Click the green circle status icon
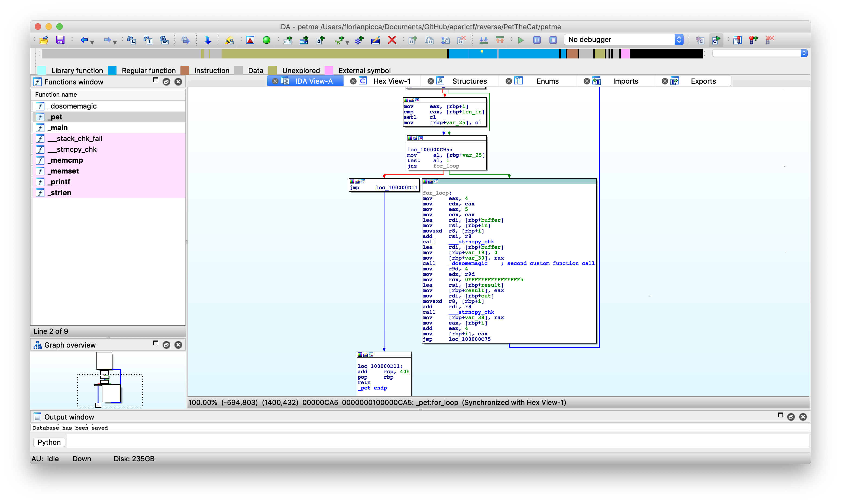The image size is (841, 504). pos(267,40)
